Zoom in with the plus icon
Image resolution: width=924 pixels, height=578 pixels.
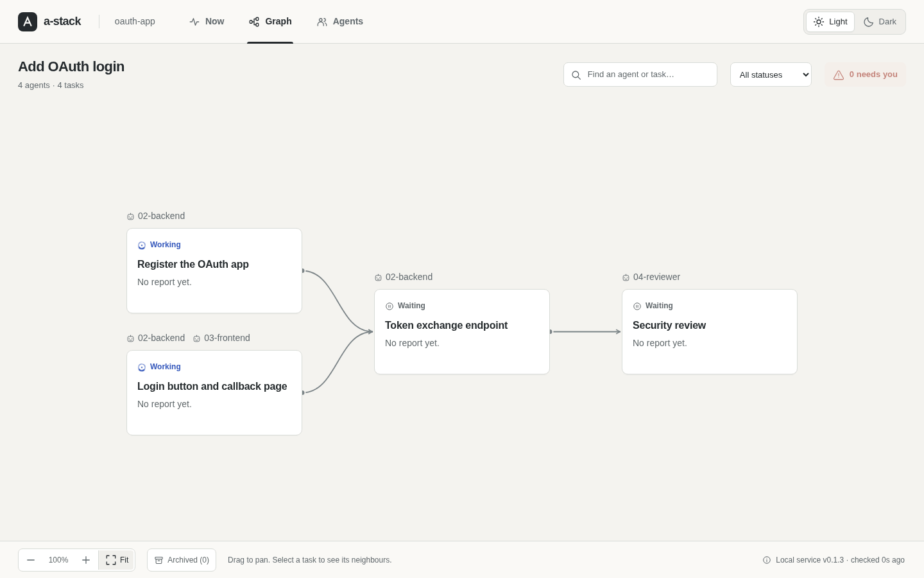(86, 560)
